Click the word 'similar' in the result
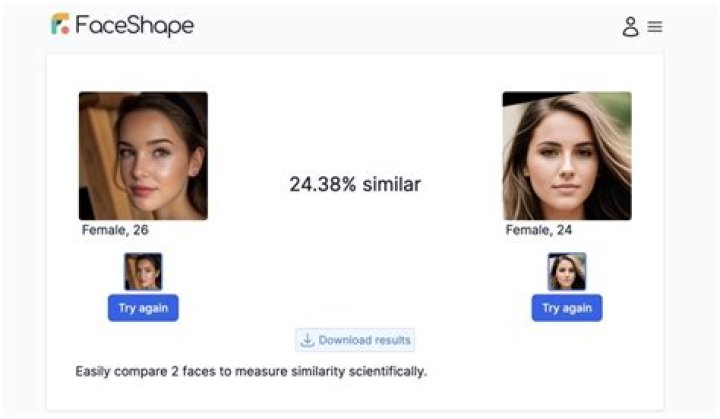The width and height of the screenshot is (720, 419). pyautogui.click(x=392, y=184)
